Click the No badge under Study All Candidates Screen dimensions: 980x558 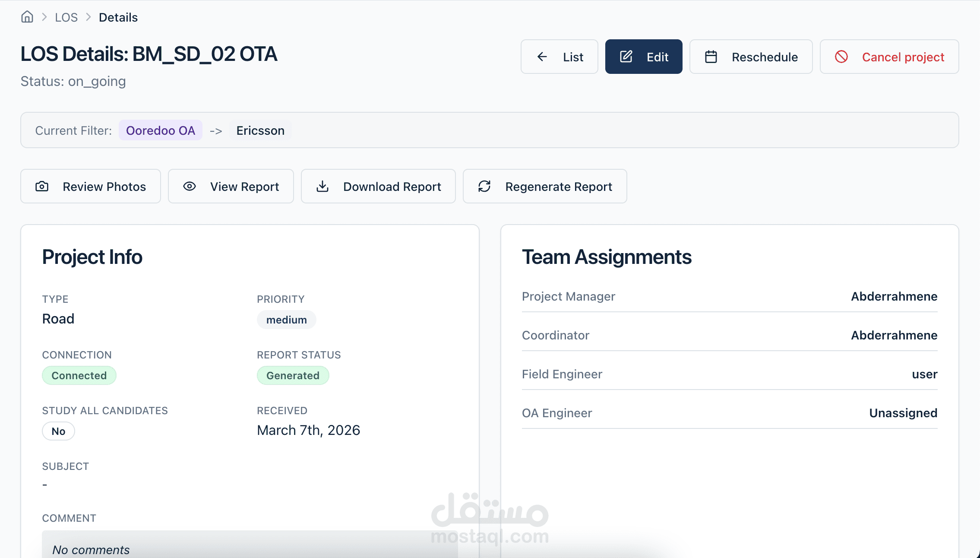58,431
